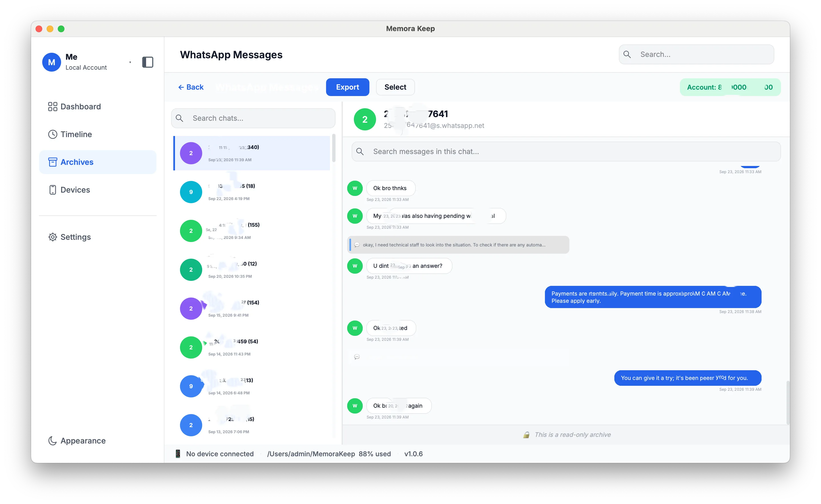Toggle the sidebar collapse icon
Screen dimensions: 821x504
(x=147, y=62)
